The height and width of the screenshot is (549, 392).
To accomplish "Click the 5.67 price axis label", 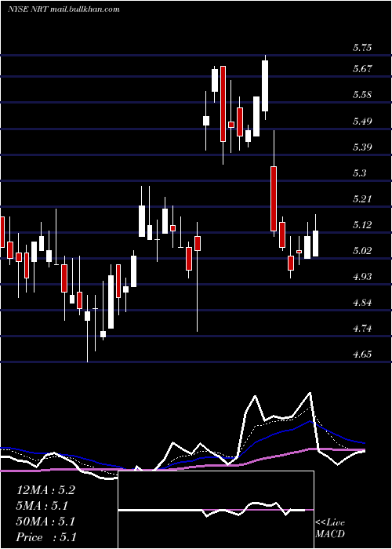I will tap(362, 69).
